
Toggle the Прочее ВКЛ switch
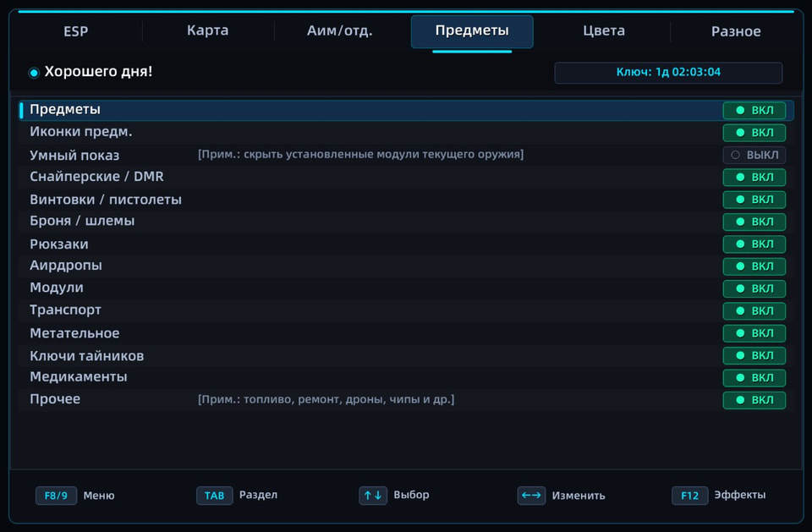[754, 400]
